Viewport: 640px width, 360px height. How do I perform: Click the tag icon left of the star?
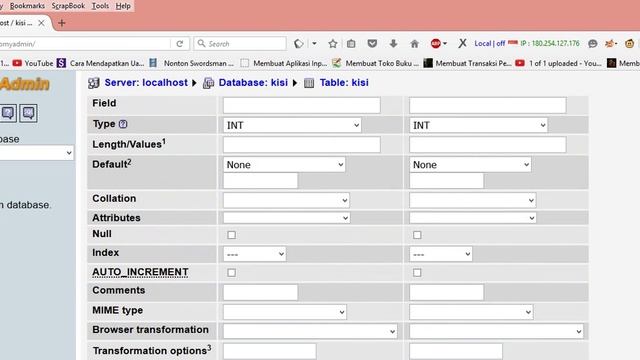point(299,43)
